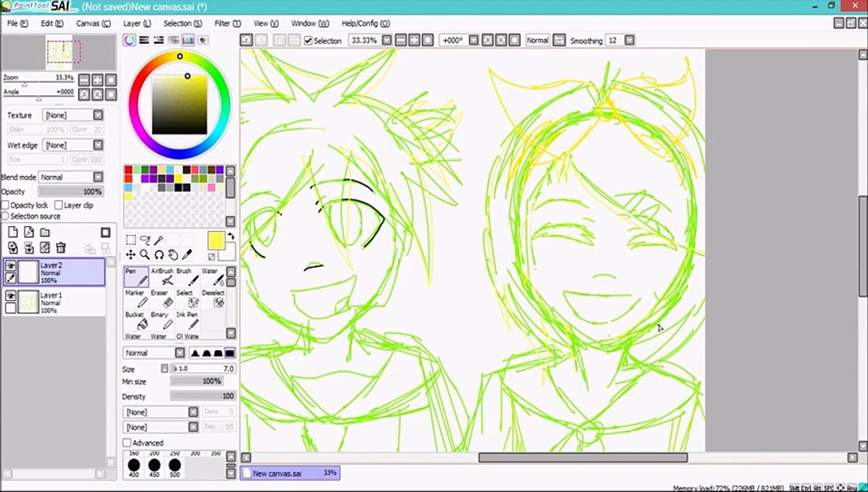The image size is (868, 492).
Task: Select the Brush tool
Action: (x=188, y=277)
